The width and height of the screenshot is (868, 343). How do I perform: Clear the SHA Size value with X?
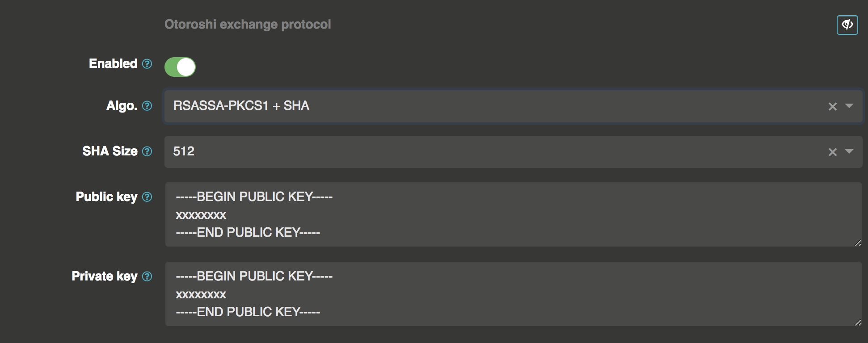(832, 152)
